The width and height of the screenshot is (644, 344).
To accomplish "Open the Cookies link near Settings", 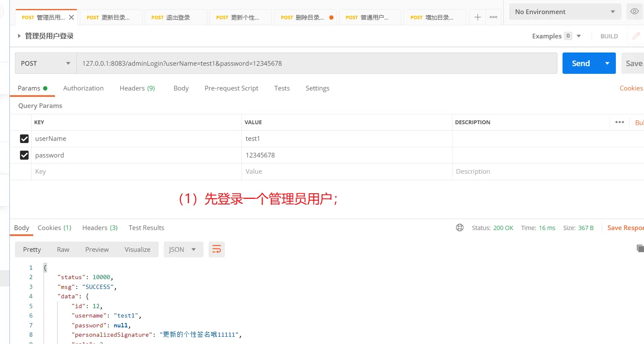I will pyautogui.click(x=631, y=88).
